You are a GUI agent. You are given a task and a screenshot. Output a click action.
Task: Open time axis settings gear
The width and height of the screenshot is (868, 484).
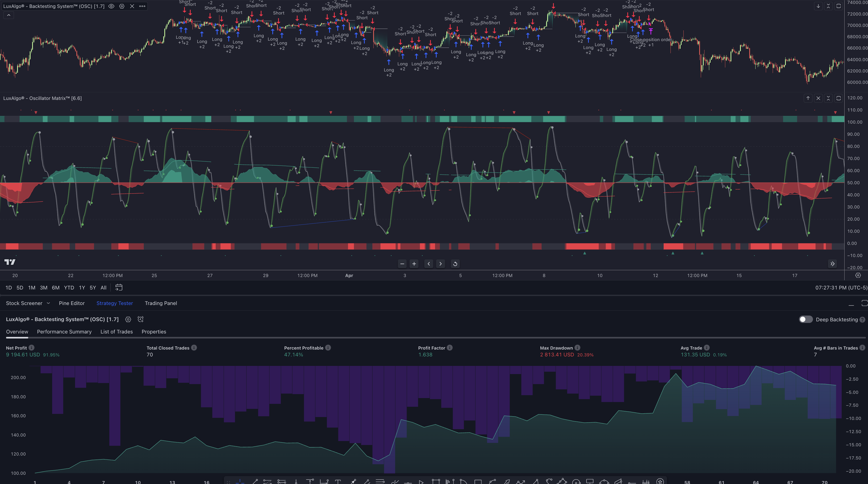(x=858, y=275)
